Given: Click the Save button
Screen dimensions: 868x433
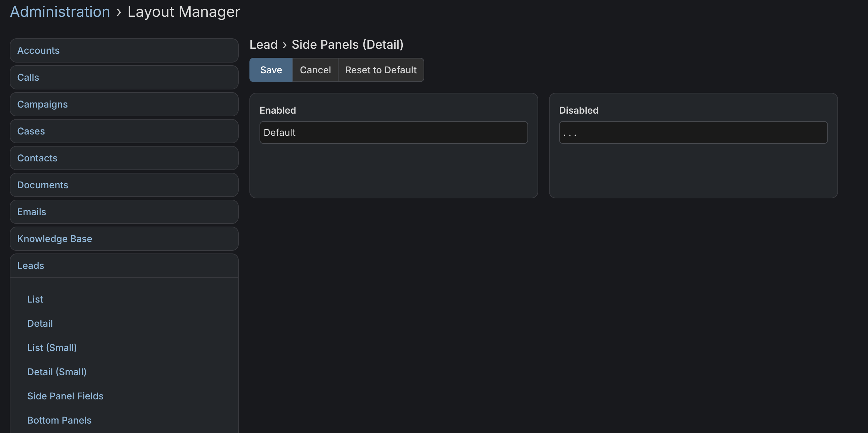Looking at the screenshot, I should click(x=271, y=70).
